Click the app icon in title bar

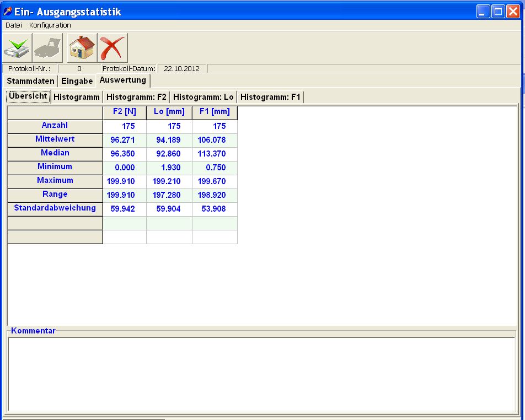tap(8, 12)
